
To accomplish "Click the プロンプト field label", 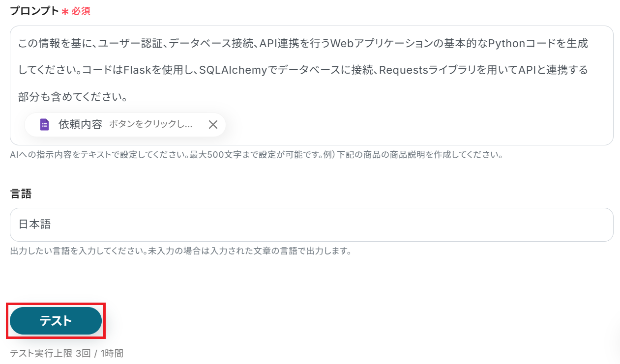I will (x=34, y=11).
